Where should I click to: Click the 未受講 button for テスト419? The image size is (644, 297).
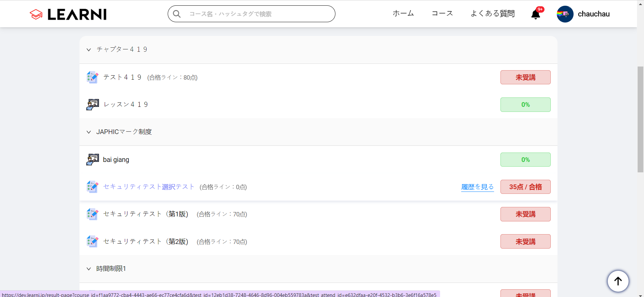[x=526, y=77]
